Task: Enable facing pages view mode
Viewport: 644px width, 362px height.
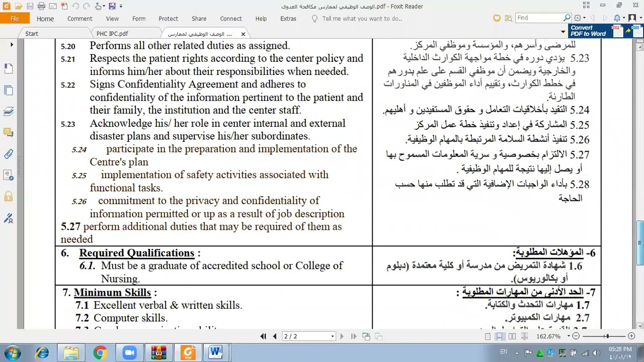Action: click(x=512, y=336)
